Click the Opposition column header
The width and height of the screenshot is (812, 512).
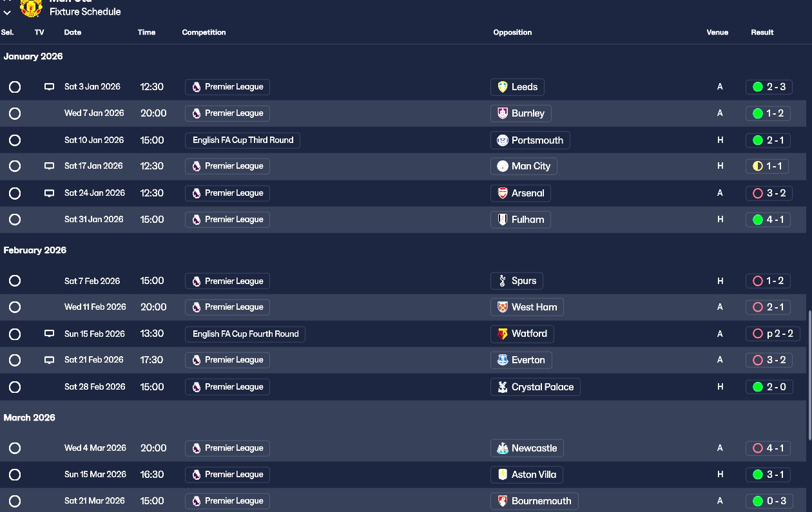coord(512,32)
